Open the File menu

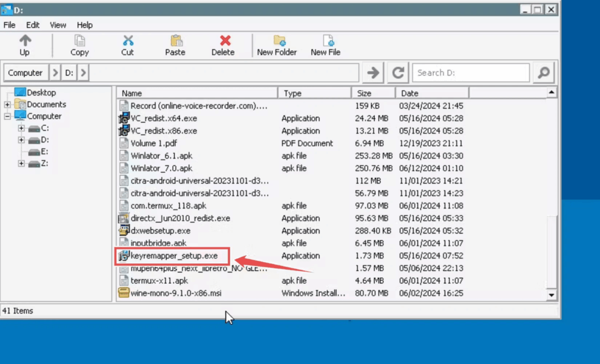coord(9,25)
